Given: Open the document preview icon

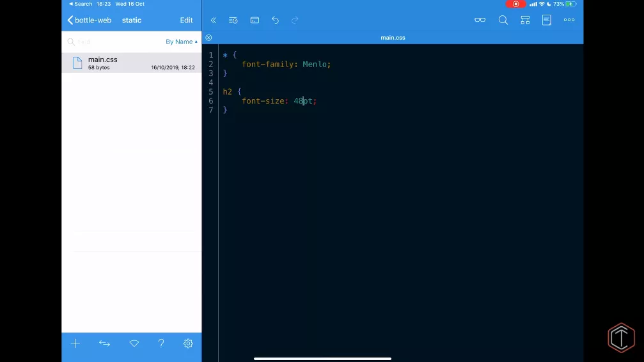Looking at the screenshot, I should point(546,20).
